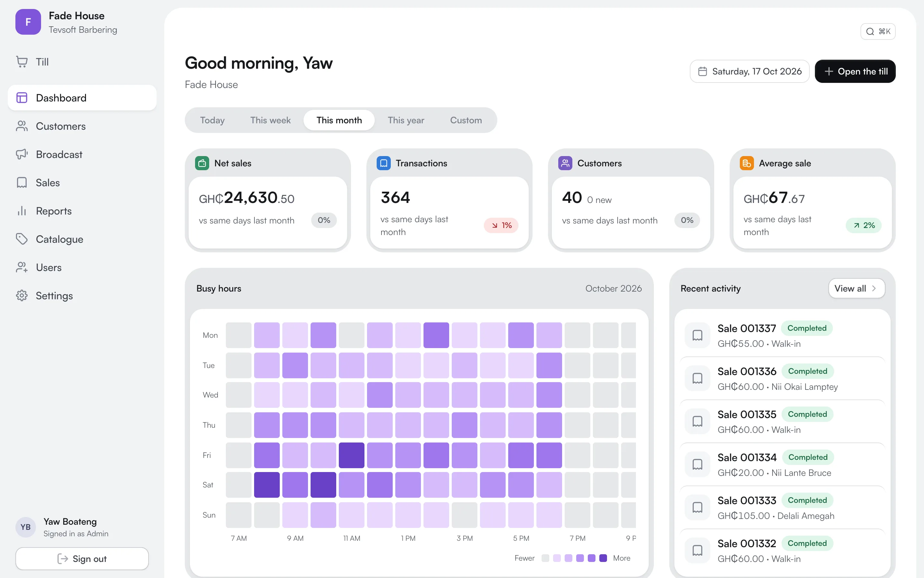Open the till with the black button

tap(855, 72)
